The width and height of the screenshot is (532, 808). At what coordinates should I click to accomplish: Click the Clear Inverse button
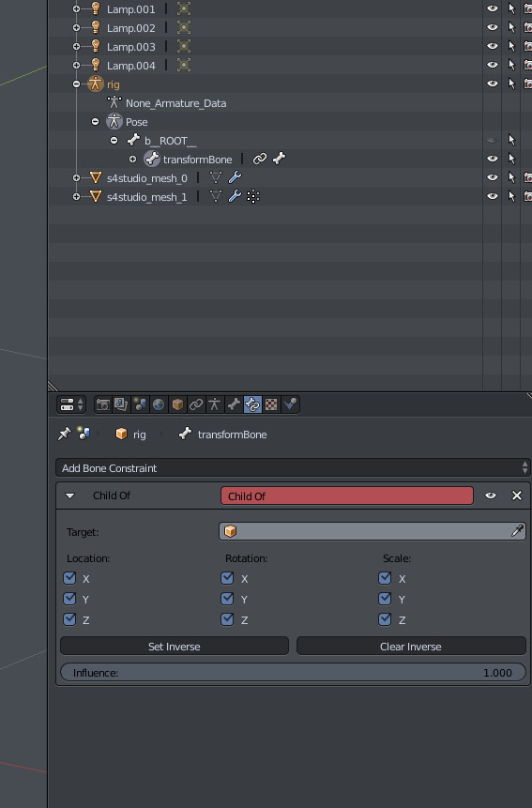point(411,647)
